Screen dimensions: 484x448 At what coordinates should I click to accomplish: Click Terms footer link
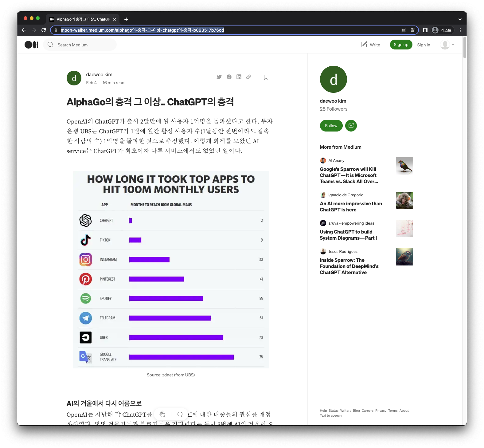[x=393, y=411]
